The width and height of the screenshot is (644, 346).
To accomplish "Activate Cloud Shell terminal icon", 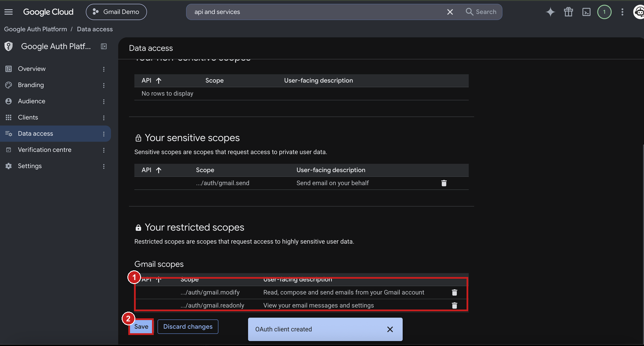I will click(x=586, y=12).
